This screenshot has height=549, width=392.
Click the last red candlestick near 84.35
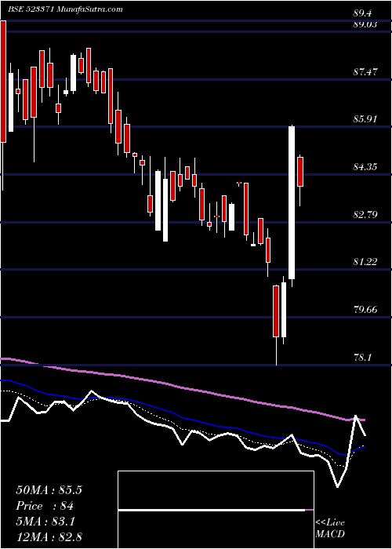point(300,172)
